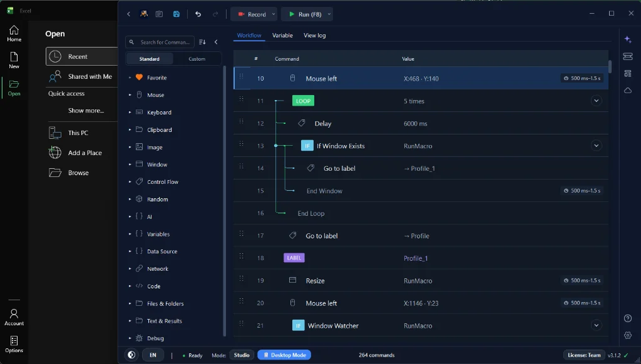Toggle the dark/light theme button in status bar
The height and width of the screenshot is (364, 641).
click(131, 355)
